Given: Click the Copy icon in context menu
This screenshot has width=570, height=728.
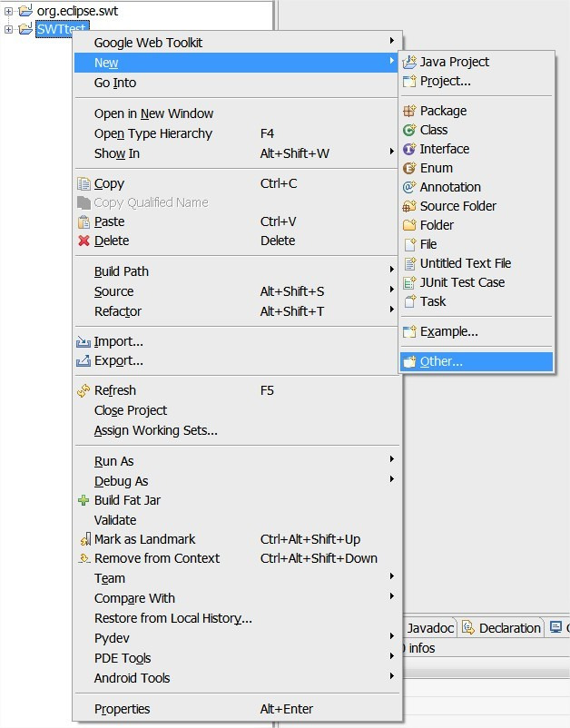Looking at the screenshot, I should point(84,184).
